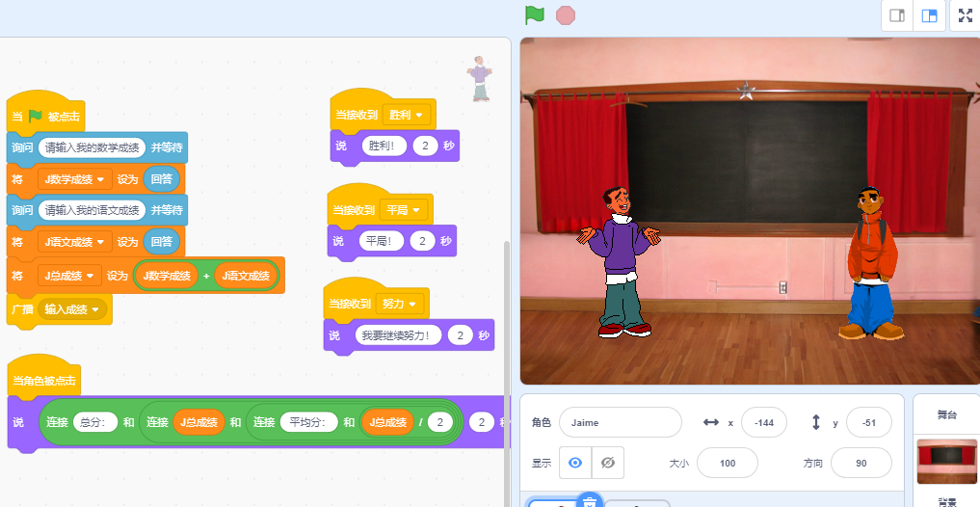980x507 pixels.
Task: Click J数学成绩 reporter in addition block
Action: (167, 276)
